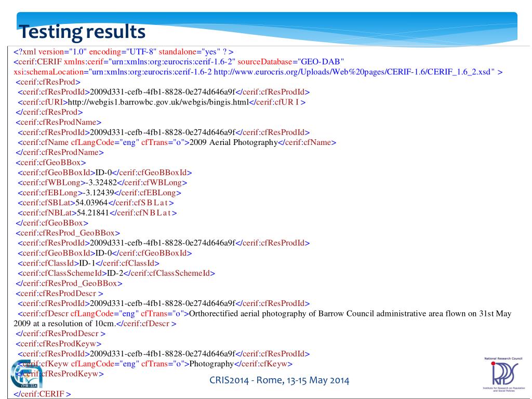Select the cfEBLong value -3.12439

coord(98,193)
